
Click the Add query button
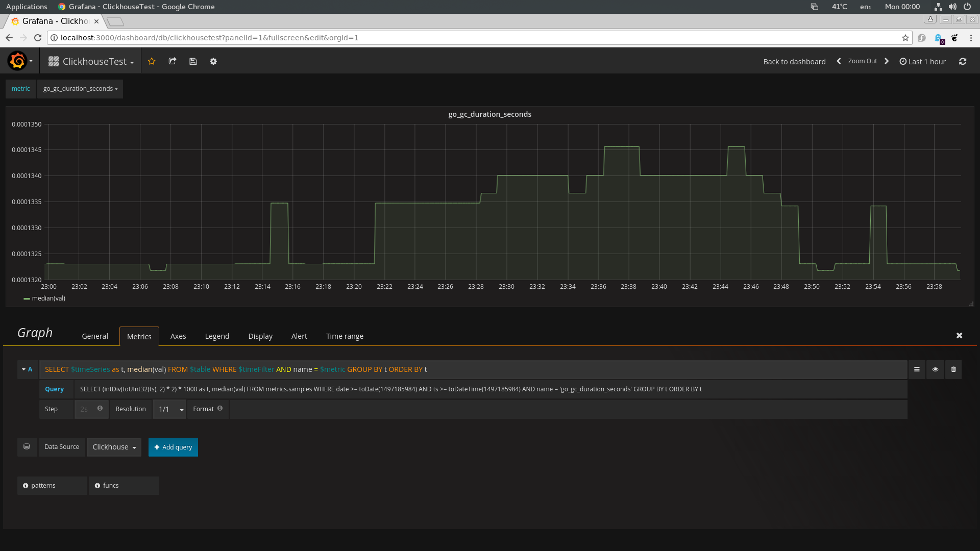point(173,447)
